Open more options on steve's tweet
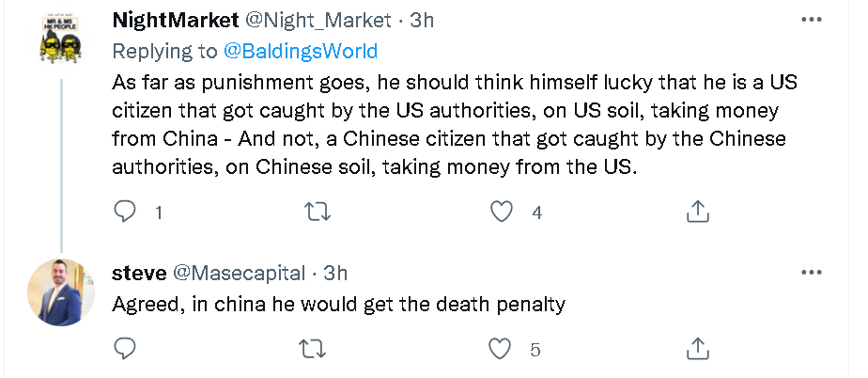Viewport: 868px width, 378px height. tap(812, 273)
